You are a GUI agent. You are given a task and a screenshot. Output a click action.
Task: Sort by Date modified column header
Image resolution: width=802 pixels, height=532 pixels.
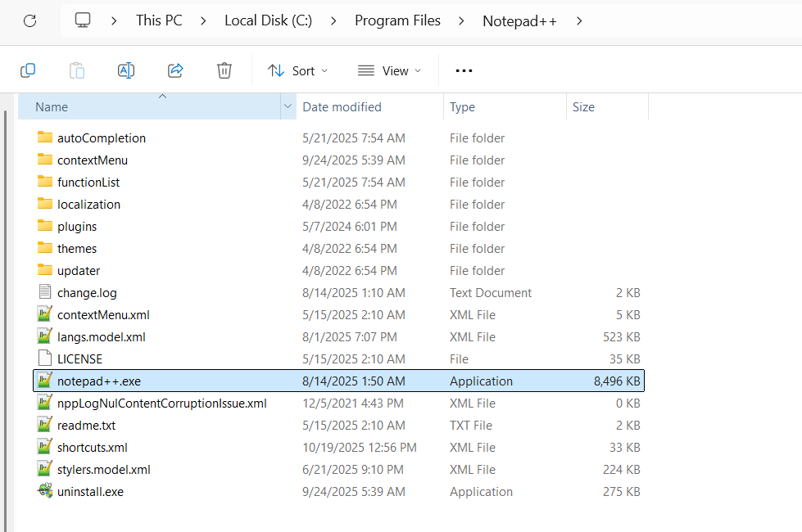pos(342,106)
